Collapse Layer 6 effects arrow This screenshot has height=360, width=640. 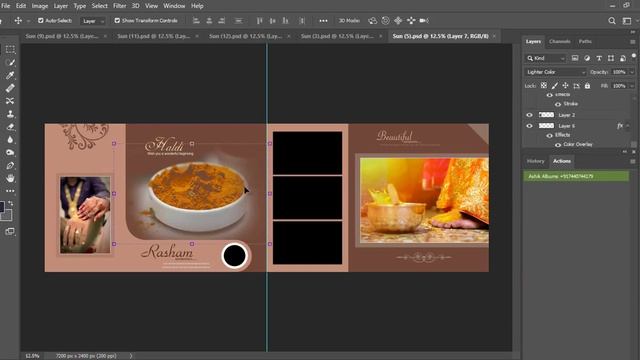[x=628, y=126]
